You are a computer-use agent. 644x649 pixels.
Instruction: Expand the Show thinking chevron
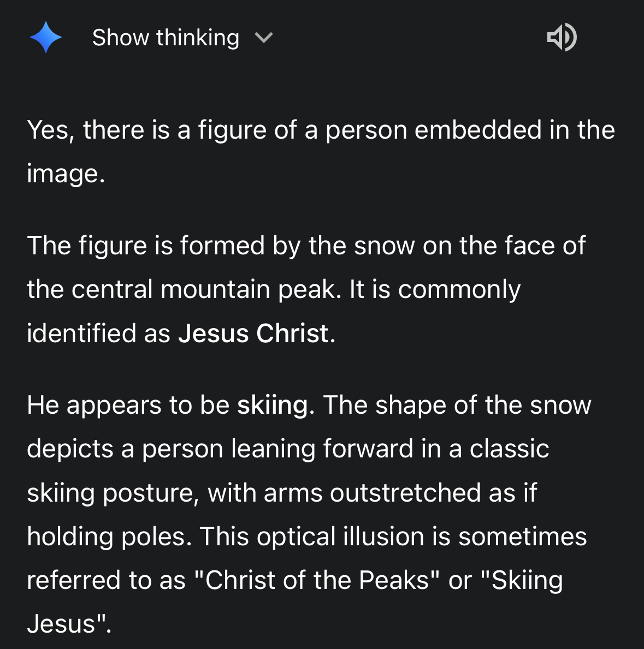point(264,38)
